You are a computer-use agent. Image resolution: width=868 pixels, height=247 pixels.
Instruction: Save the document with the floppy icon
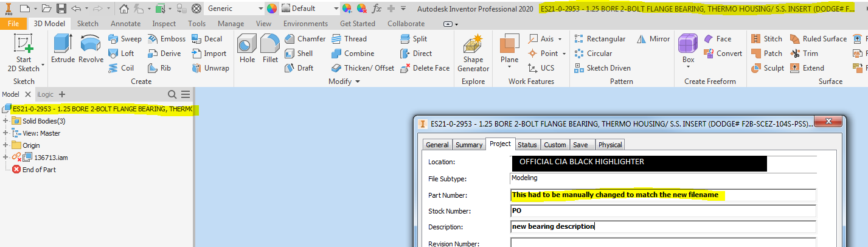pyautogui.click(x=61, y=9)
